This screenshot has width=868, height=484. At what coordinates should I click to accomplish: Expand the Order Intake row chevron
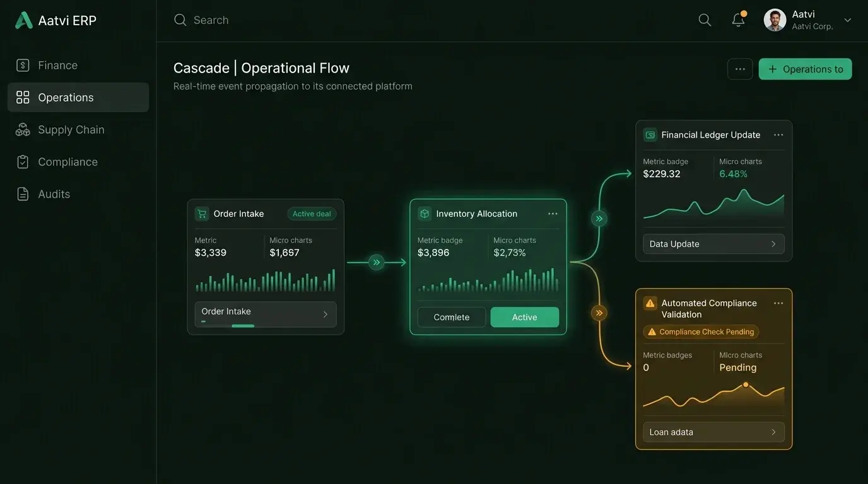(x=325, y=314)
